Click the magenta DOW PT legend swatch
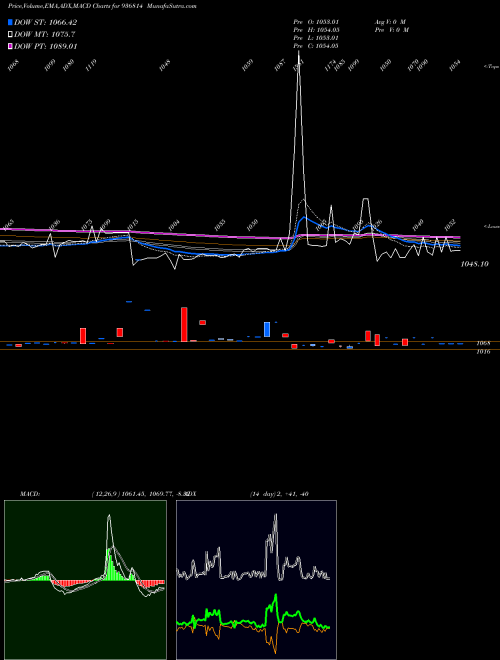 tap(10, 46)
